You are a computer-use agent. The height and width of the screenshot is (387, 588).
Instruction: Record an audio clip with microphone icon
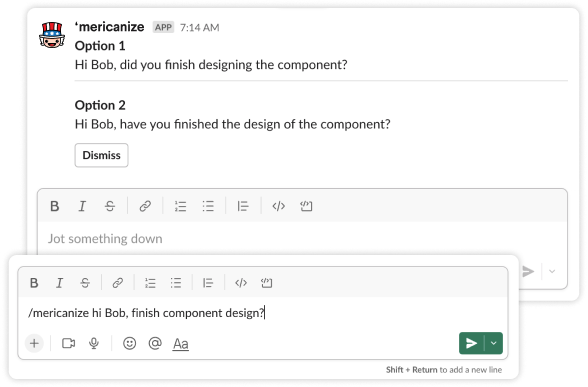[94, 343]
